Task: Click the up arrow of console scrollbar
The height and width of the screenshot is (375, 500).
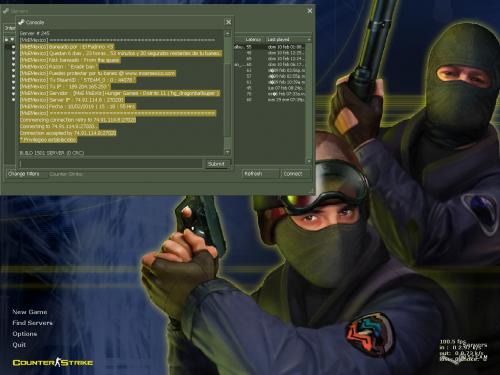Action: tap(228, 34)
